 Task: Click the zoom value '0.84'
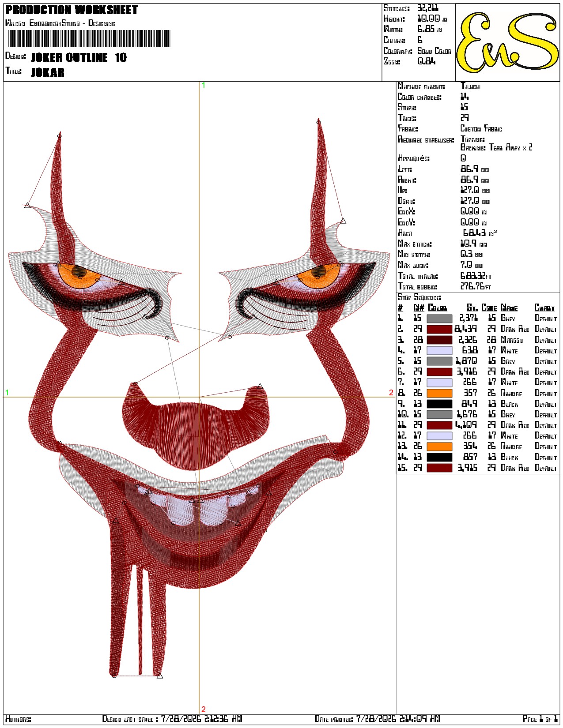click(x=427, y=61)
